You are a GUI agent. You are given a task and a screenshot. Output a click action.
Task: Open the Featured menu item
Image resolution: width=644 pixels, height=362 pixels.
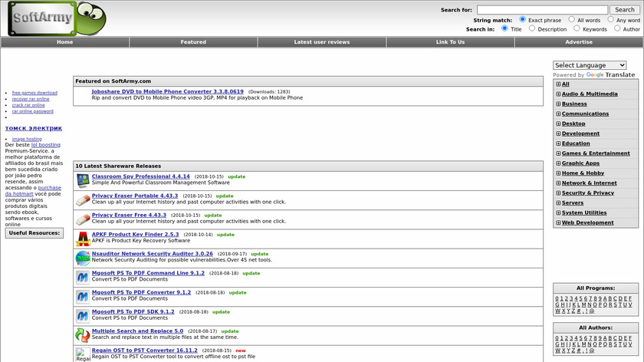coord(193,42)
